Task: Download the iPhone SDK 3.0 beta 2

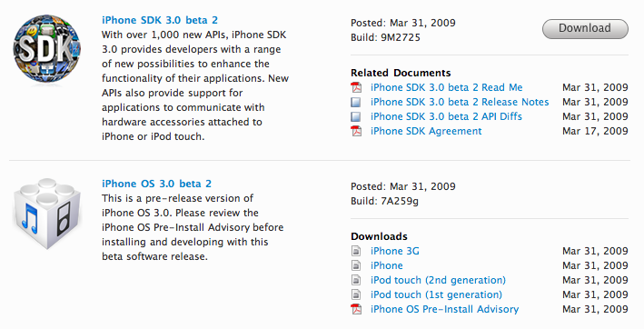Action: click(585, 28)
